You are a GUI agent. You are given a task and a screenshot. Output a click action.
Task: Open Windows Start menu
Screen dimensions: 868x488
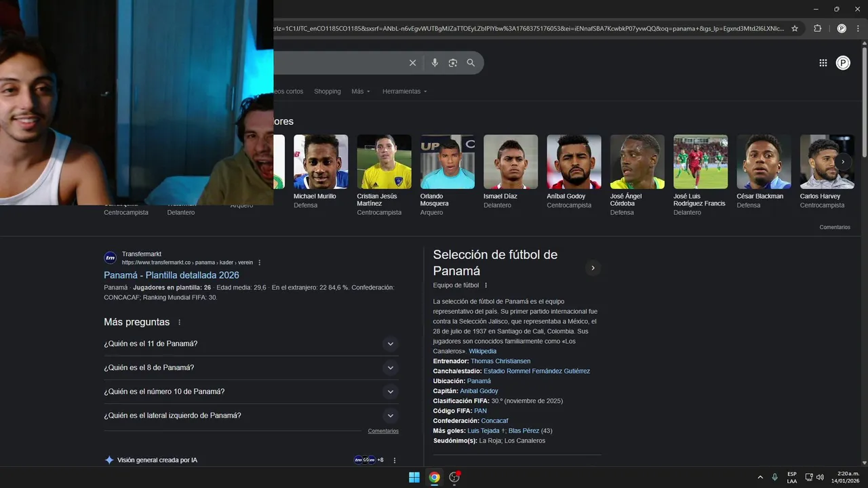(x=414, y=477)
